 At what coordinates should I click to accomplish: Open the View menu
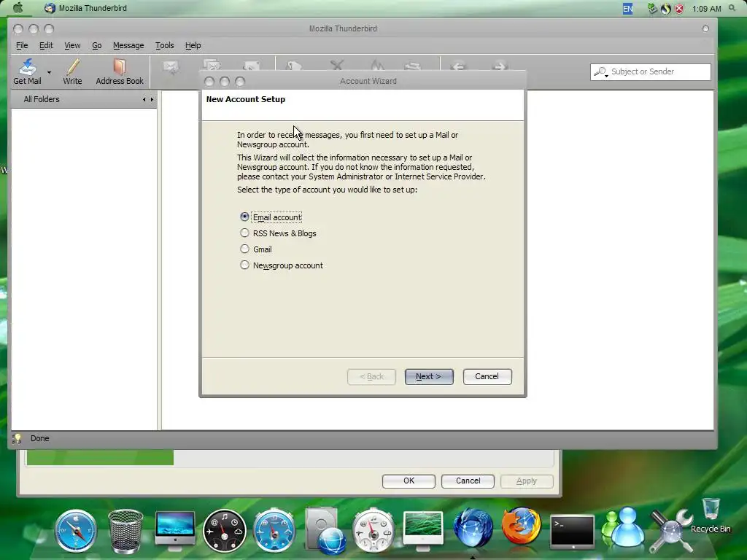[72, 45]
